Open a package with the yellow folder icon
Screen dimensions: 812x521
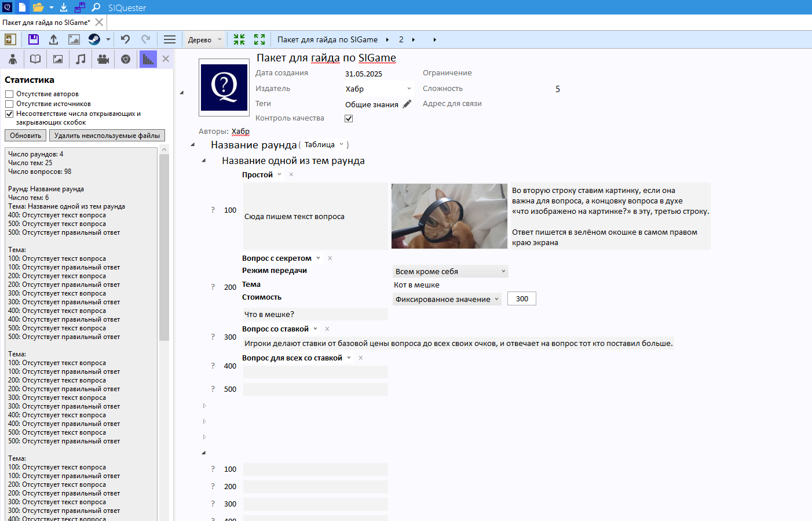click(x=38, y=8)
